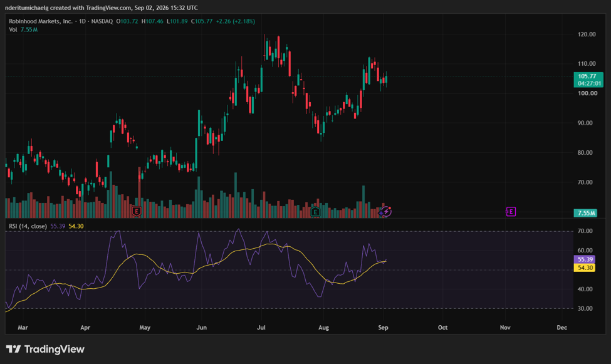Click the low value L101.89
This screenshot has height=364, width=611.
[177, 21]
